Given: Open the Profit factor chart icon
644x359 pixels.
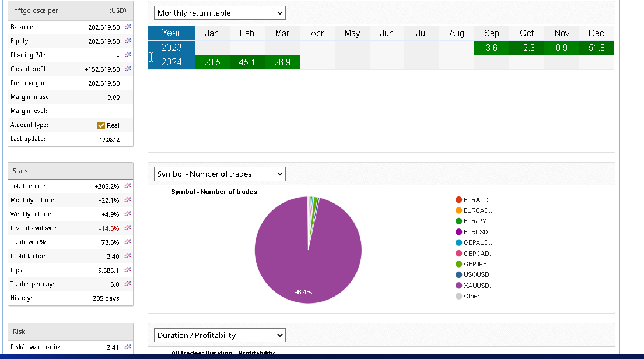Looking at the screenshot, I should 128,256.
